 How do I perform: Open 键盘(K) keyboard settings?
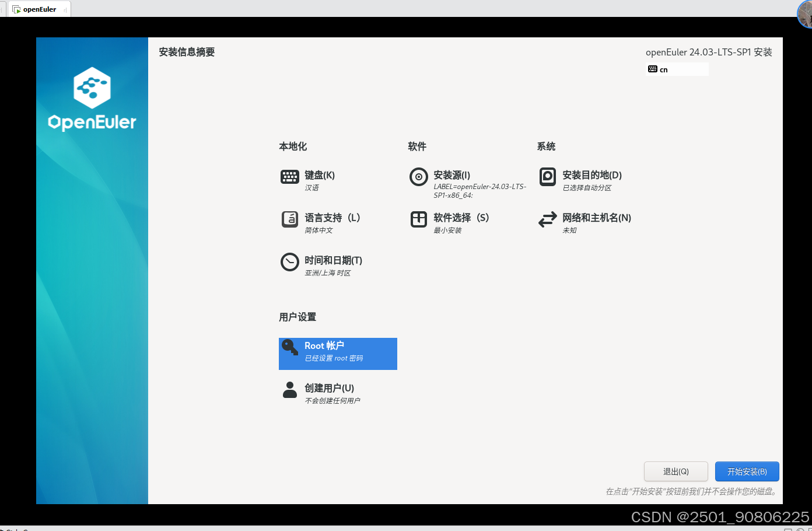point(320,175)
